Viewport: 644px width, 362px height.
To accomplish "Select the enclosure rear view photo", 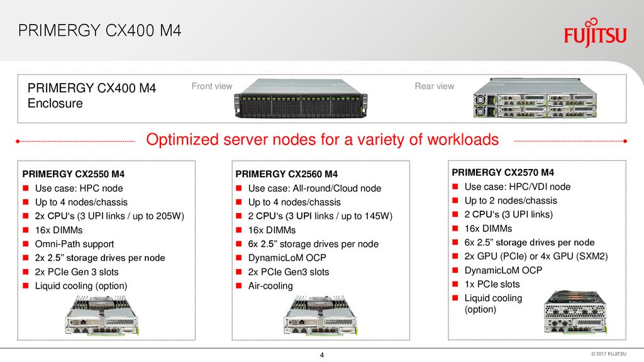I will tap(535, 98).
